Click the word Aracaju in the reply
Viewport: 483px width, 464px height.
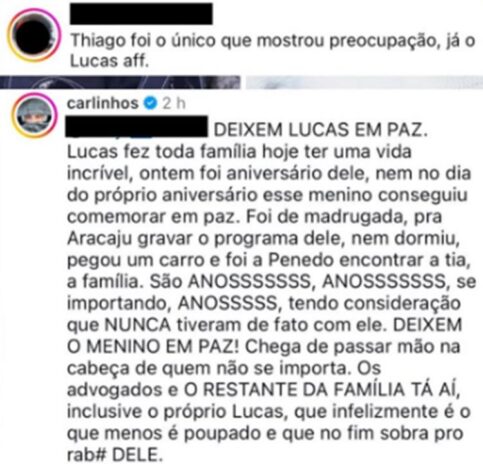pyautogui.click(x=99, y=239)
